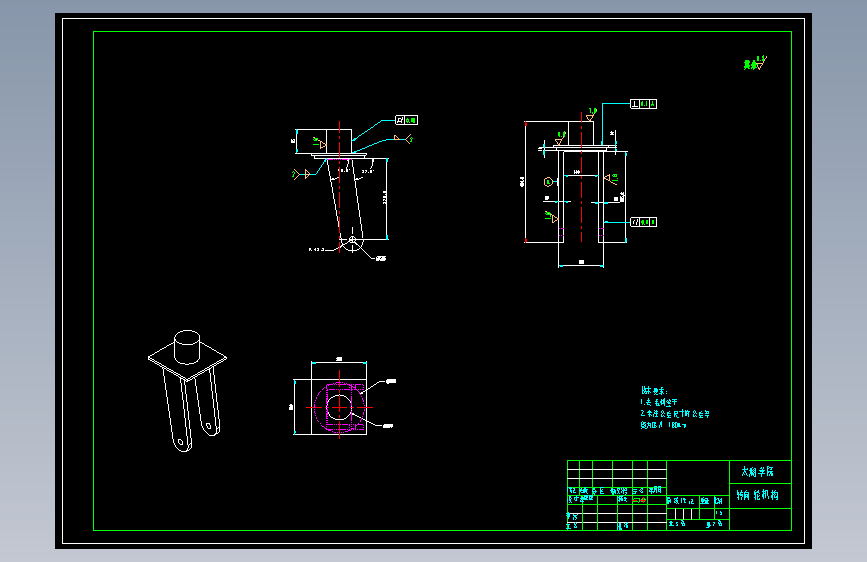Click the isometric 3D view of the bracket

click(x=187, y=391)
